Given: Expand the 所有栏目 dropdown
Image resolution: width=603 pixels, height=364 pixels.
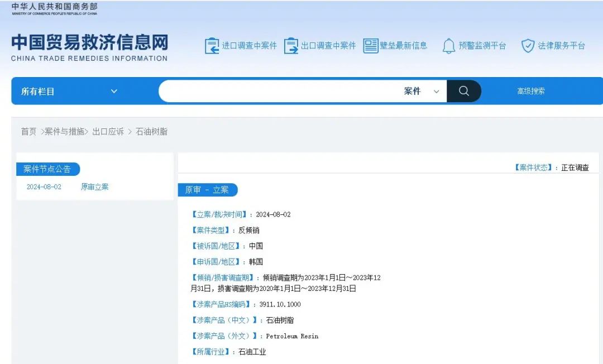Looking at the screenshot, I should 69,91.
